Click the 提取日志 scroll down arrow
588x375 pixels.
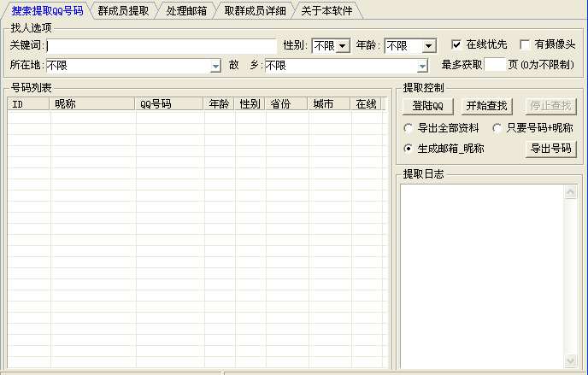(570, 360)
